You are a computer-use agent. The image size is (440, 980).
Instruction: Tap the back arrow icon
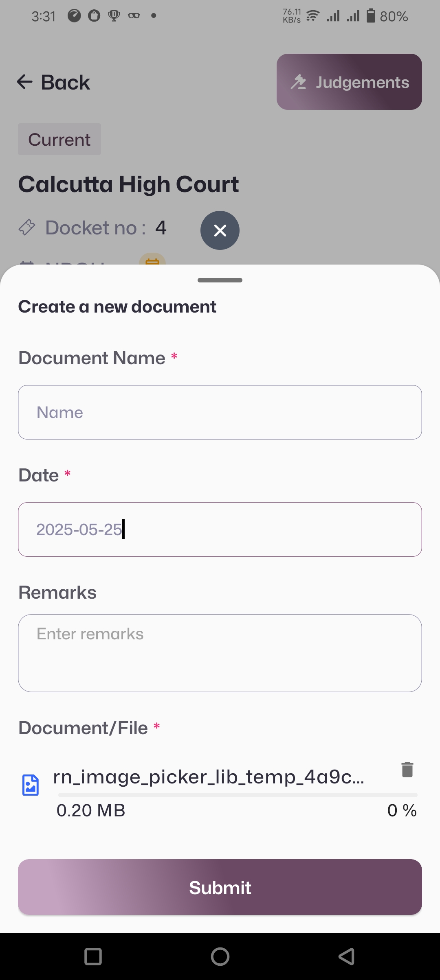[24, 82]
